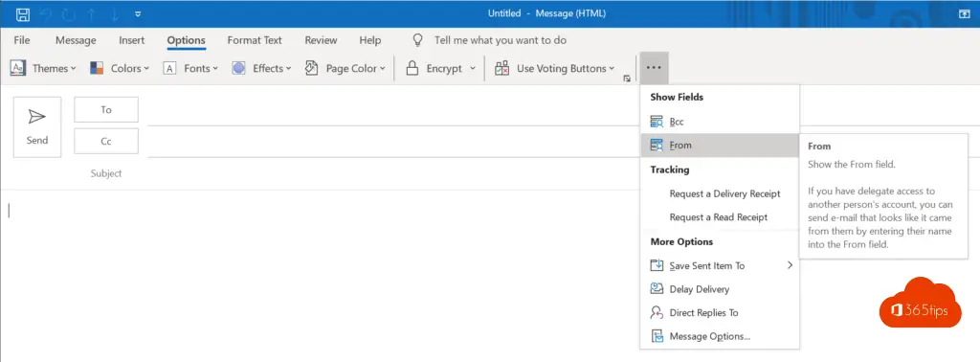Click the three-dots More commands button
Screen dimensions: 980x362
point(654,68)
